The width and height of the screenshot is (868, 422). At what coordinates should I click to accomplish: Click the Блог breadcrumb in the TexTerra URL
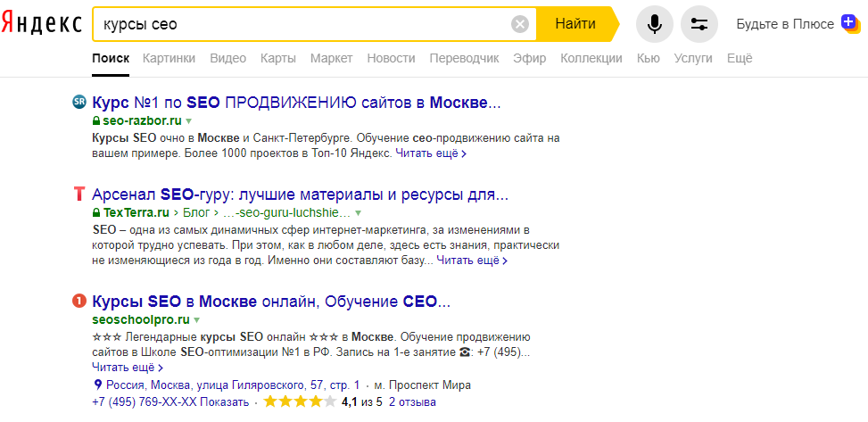pyautogui.click(x=196, y=212)
